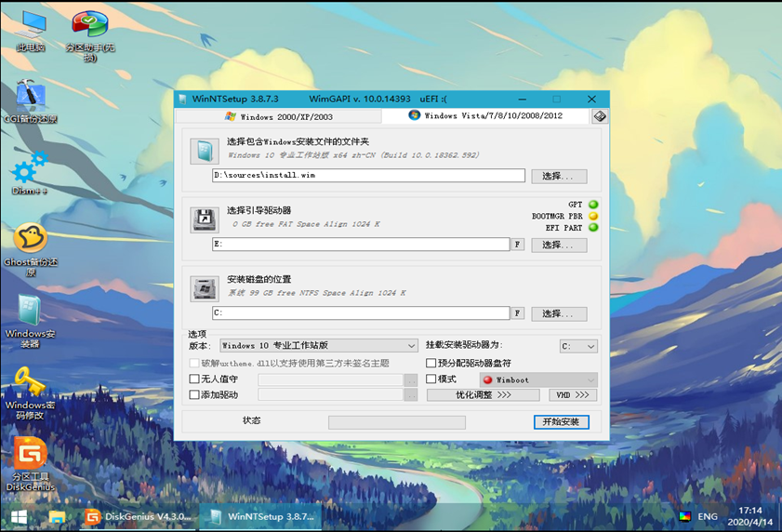The image size is (782, 532).
Task: Click the BOOTMGR PBR yellow status light
Action: tap(593, 216)
